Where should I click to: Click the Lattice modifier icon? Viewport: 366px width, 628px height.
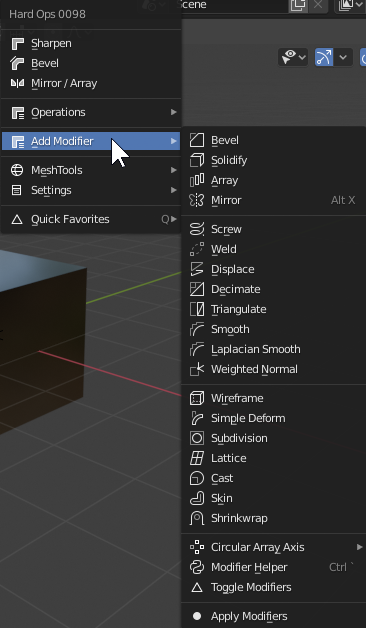(197, 458)
